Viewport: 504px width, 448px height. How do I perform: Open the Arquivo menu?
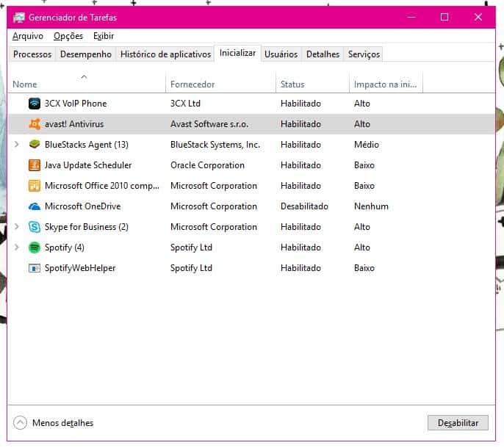(x=28, y=36)
